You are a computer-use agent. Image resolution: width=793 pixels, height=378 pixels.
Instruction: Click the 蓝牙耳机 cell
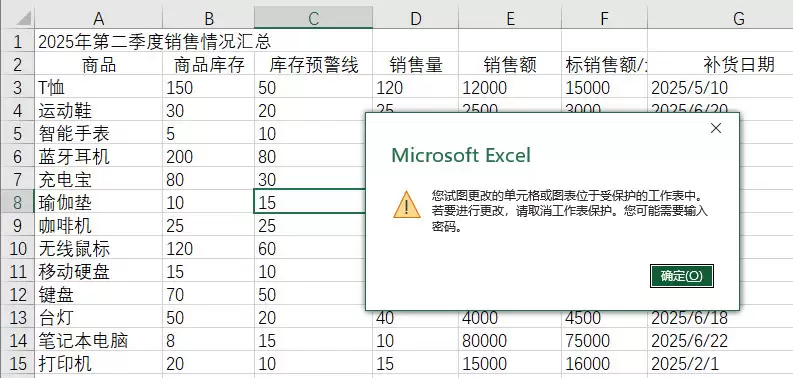pyautogui.click(x=99, y=156)
